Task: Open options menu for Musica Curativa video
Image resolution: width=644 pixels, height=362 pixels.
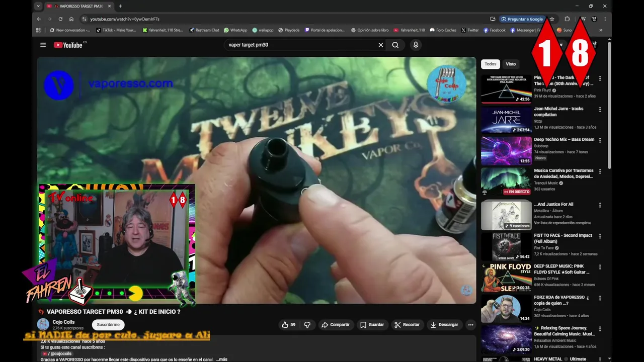Action: (600, 171)
